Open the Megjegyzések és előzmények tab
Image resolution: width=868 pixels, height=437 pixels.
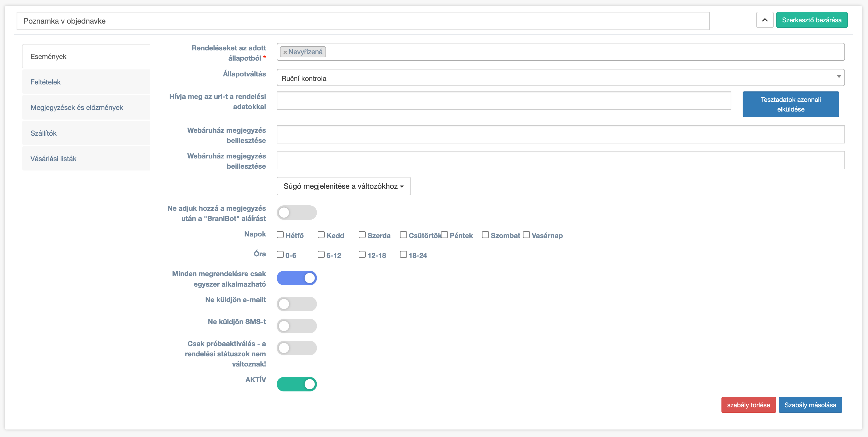click(86, 108)
